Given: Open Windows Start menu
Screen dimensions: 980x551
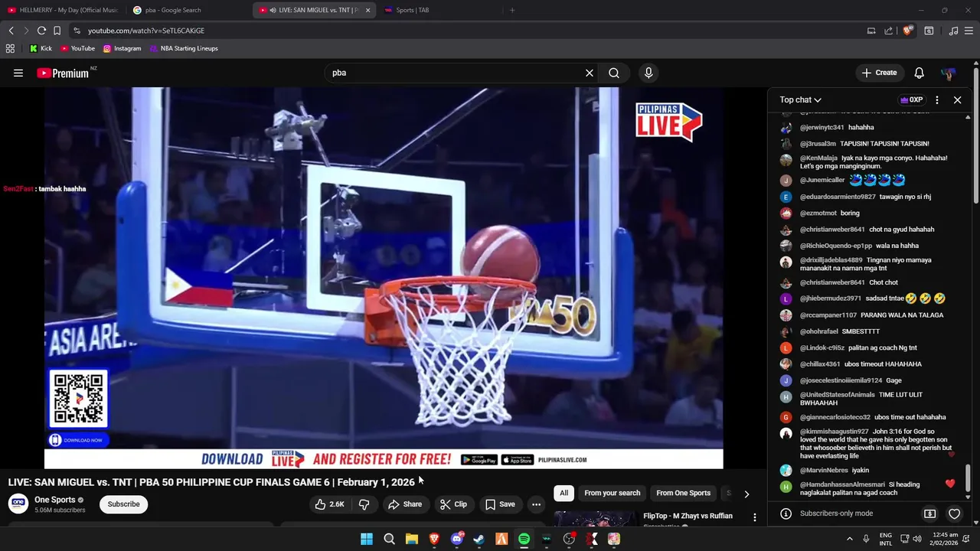Looking at the screenshot, I should pos(367,539).
